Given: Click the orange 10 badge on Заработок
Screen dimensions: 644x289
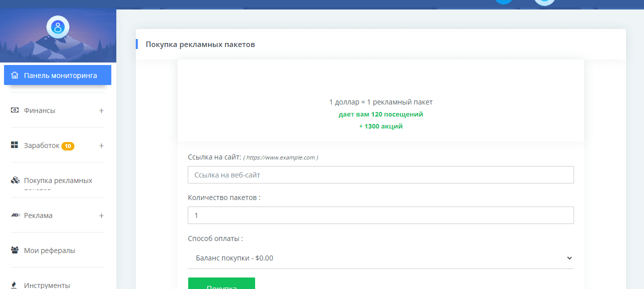Looking at the screenshot, I should (x=68, y=146).
